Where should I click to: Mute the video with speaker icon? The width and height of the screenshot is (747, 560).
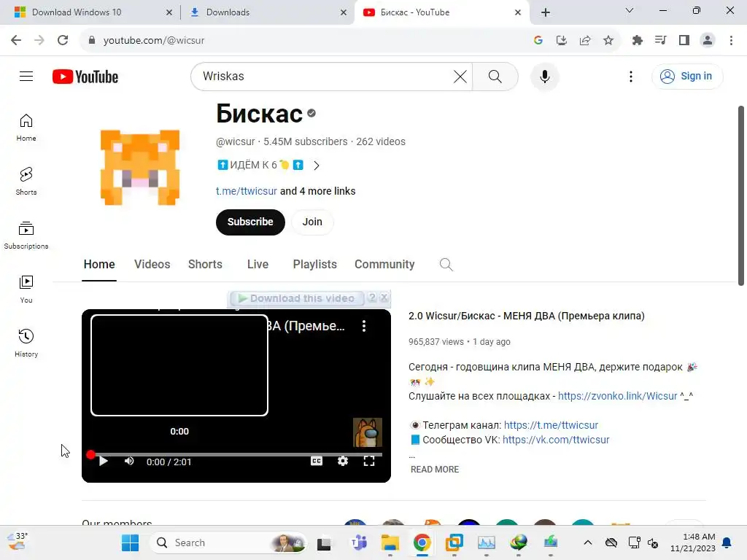click(129, 461)
